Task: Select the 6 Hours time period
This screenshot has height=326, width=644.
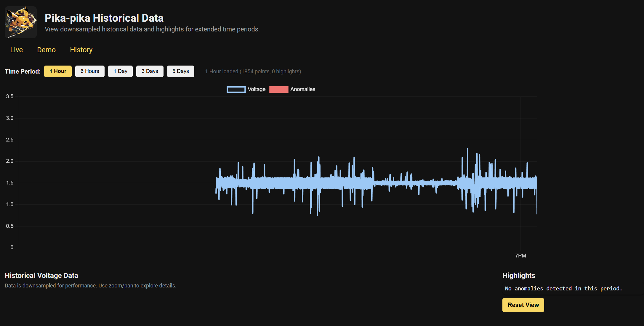Action: click(x=90, y=71)
